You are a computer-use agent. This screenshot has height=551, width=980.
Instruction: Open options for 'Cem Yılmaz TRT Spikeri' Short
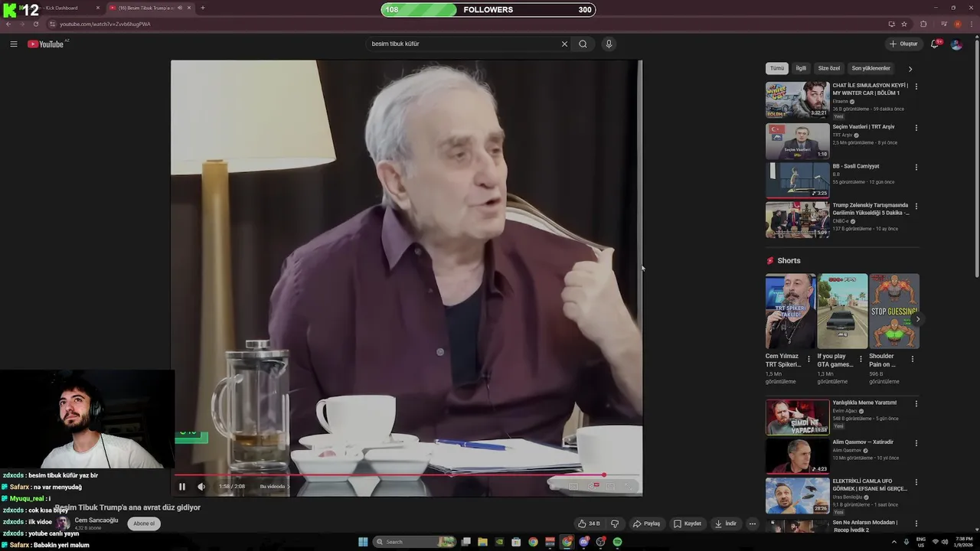click(808, 359)
